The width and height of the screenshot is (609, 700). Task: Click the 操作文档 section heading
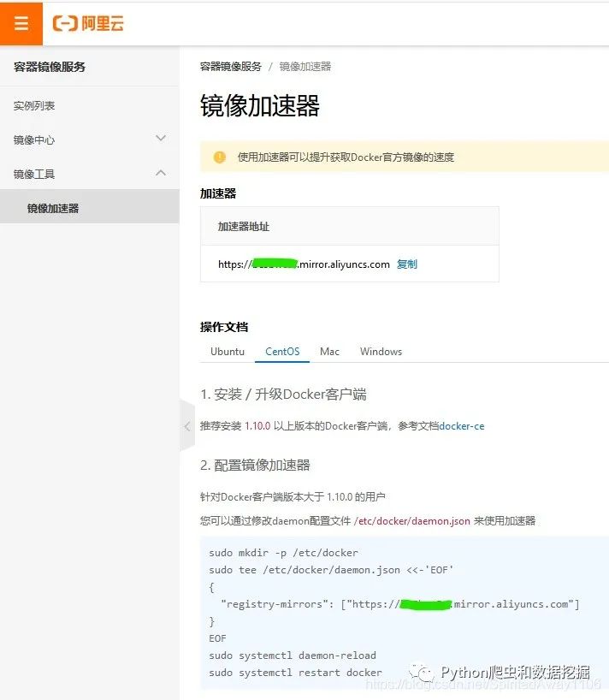point(224,327)
